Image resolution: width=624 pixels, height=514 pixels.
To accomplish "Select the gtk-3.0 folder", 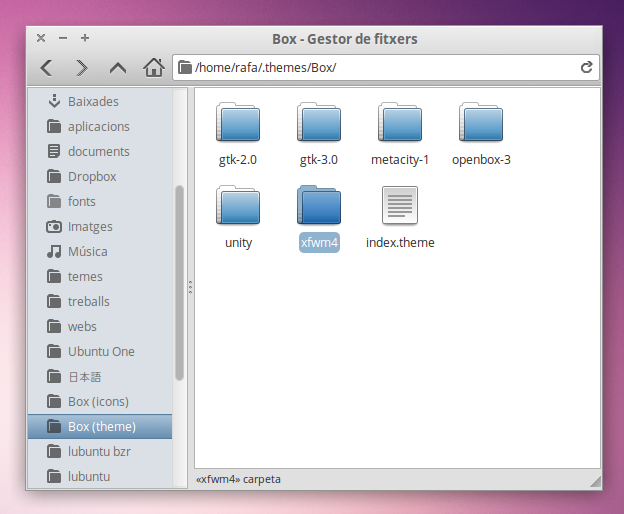I will pos(319,123).
